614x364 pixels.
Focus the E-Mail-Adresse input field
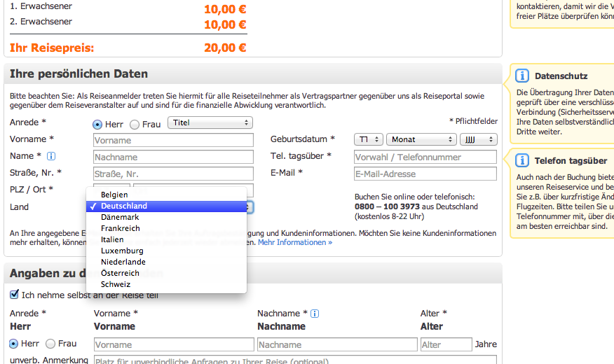pos(425,174)
